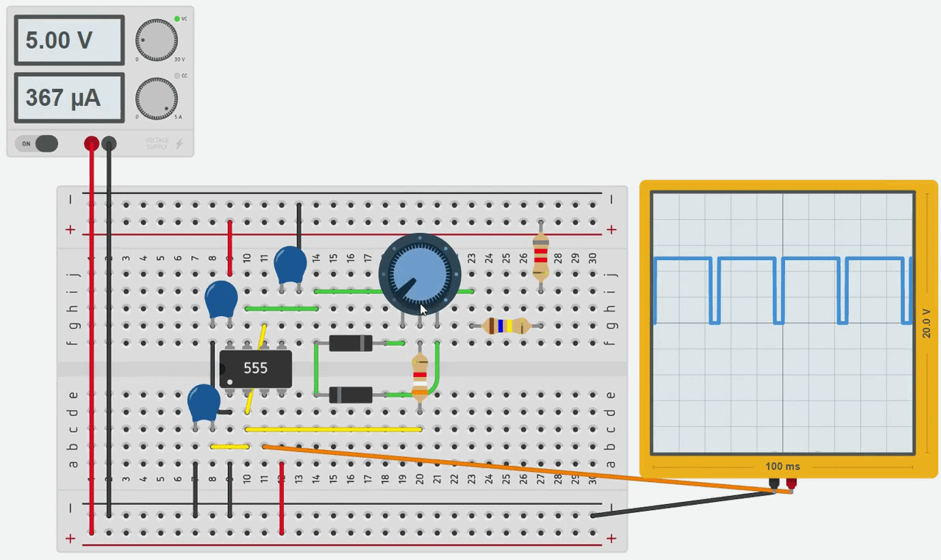
Task: Select the orange probe wire
Action: (x=528, y=469)
